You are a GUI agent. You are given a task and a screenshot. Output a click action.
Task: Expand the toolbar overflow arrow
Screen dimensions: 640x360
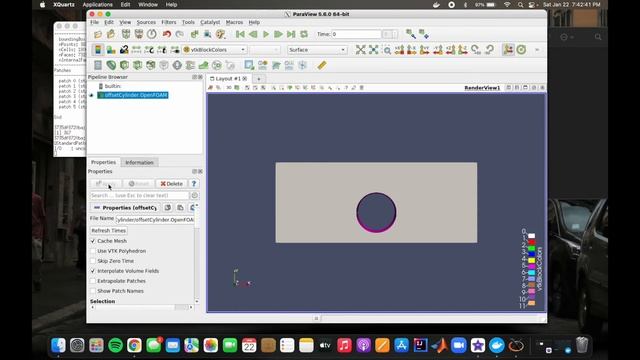[x=537, y=50]
